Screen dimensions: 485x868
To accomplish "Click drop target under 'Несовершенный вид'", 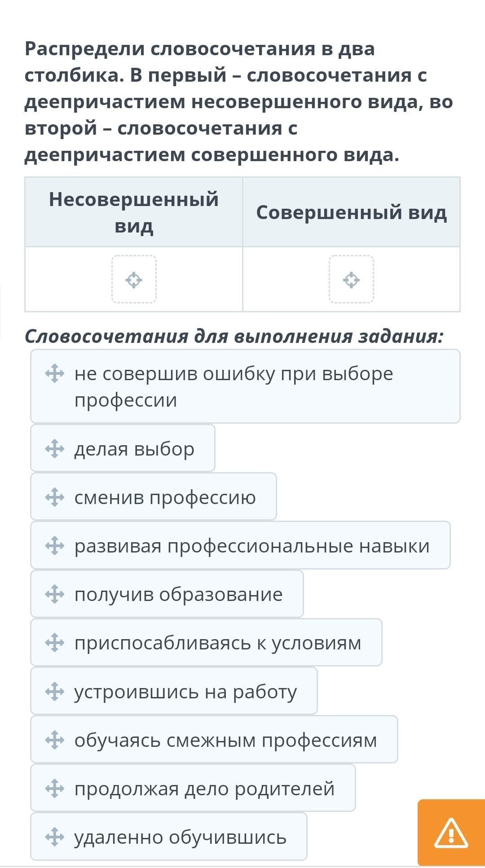I will tap(134, 280).
